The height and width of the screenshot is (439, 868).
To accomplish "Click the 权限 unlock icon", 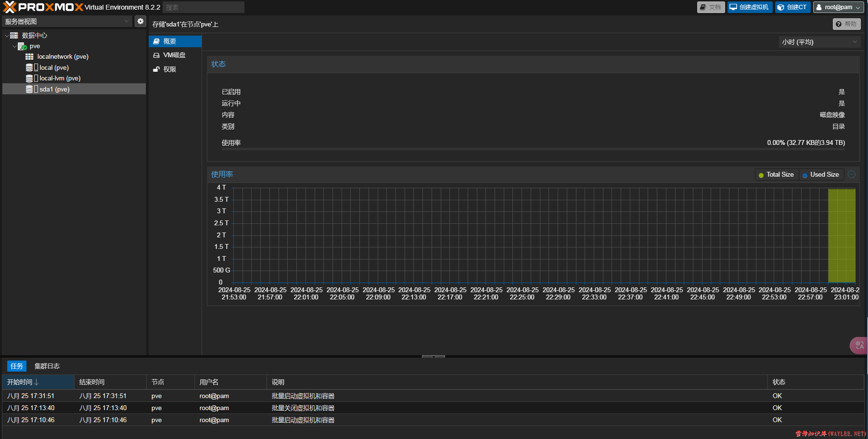I will click(x=156, y=69).
